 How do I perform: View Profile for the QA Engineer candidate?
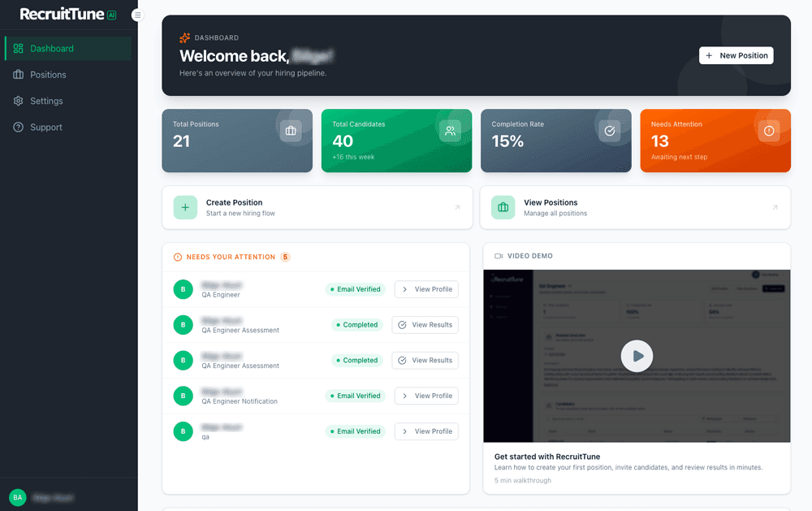pos(426,289)
